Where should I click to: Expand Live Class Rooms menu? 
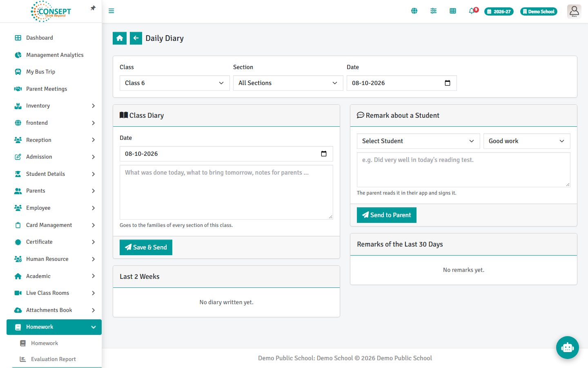pos(54,293)
